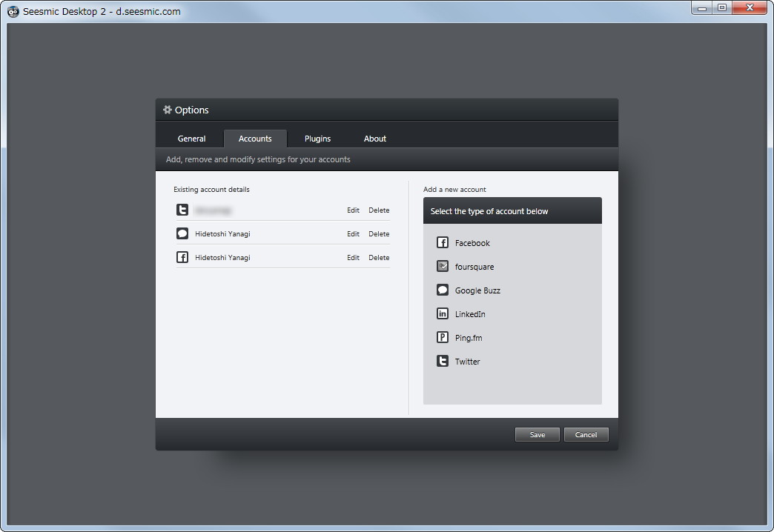Click Facebook icon in new account list
This screenshot has width=774, height=532.
[x=443, y=242]
